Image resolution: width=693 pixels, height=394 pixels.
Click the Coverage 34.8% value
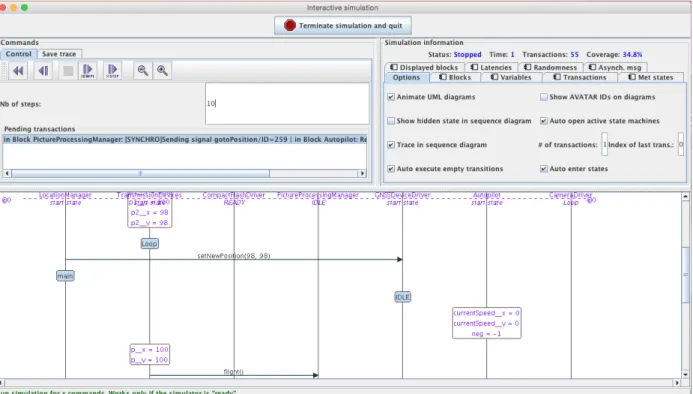pyautogui.click(x=632, y=54)
